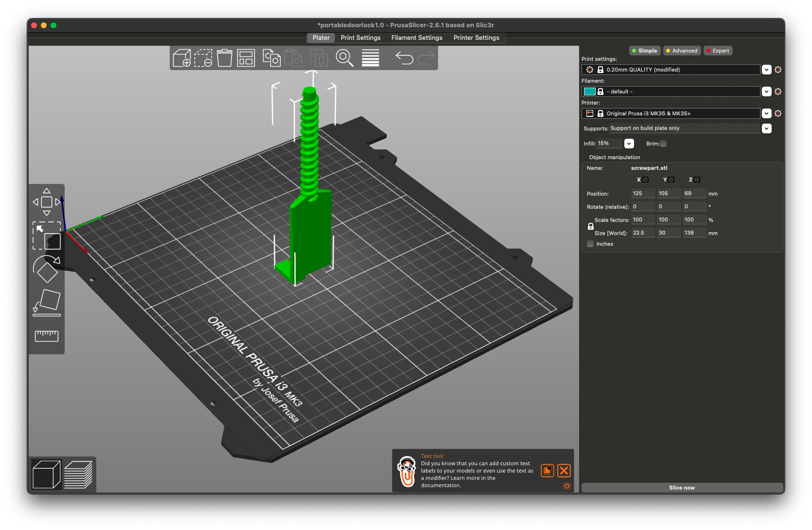Click the Y scale factor field

669,219
